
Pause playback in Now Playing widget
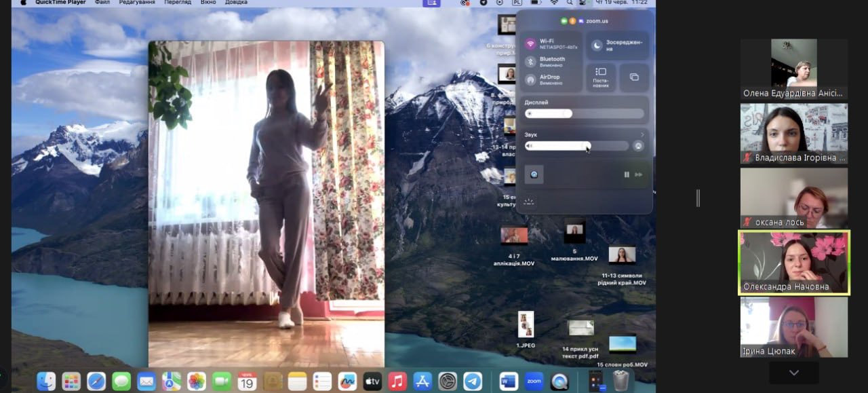[627, 175]
